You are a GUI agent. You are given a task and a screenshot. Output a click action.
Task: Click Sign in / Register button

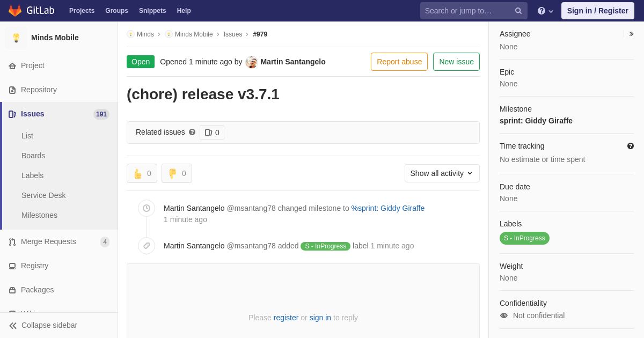597,11
